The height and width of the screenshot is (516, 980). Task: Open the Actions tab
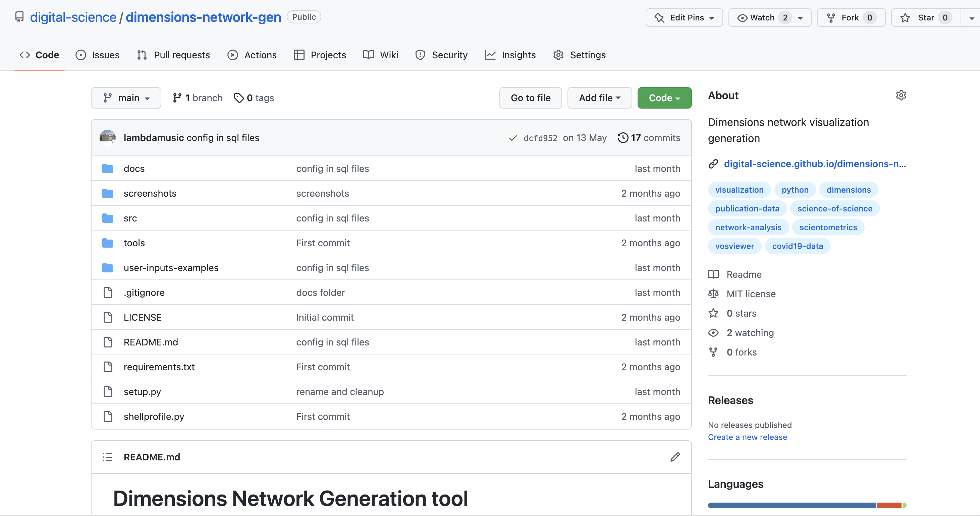[252, 55]
